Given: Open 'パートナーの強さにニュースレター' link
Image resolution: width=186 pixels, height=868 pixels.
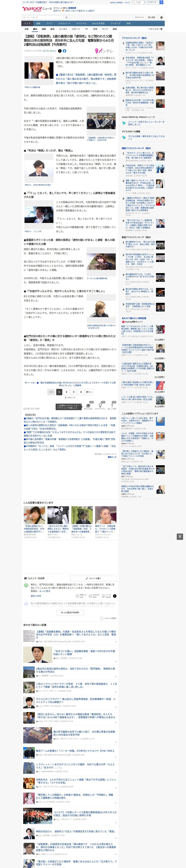Looking at the screenshot, I should click(146, 123).
